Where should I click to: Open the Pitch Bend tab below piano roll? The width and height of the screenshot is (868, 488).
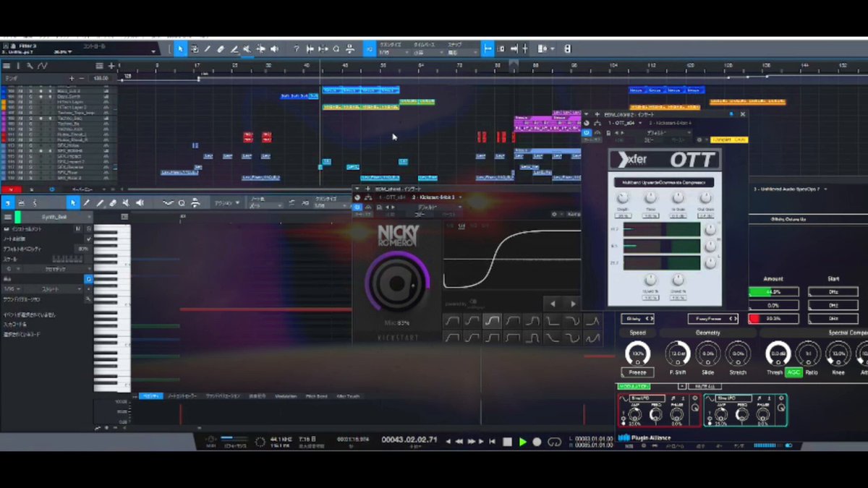tap(316, 396)
